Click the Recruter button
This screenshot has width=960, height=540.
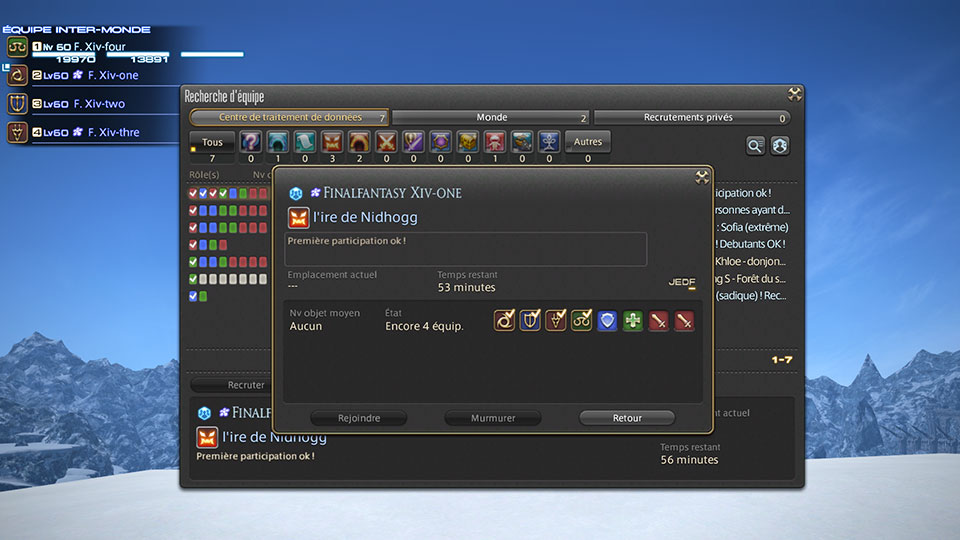246,384
